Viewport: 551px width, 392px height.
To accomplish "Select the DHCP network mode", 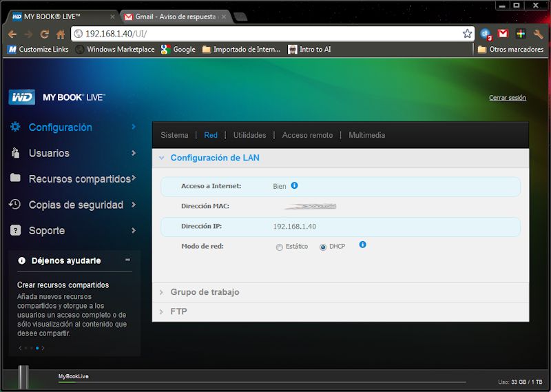I will (322, 247).
